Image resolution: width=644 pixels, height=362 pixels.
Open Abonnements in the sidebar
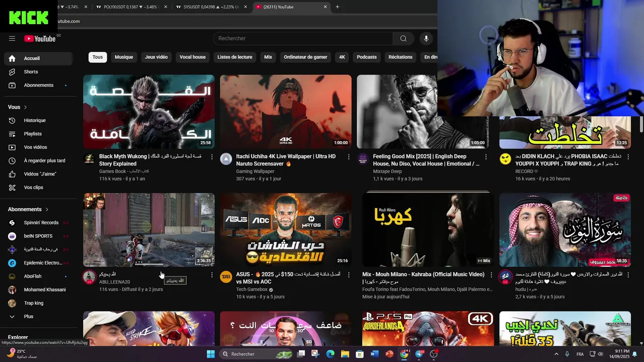point(38,85)
